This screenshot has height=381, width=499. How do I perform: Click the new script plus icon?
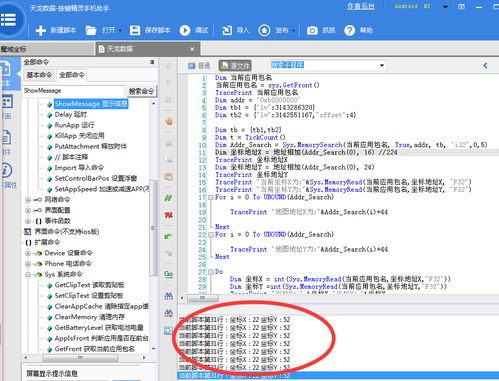coord(41,30)
